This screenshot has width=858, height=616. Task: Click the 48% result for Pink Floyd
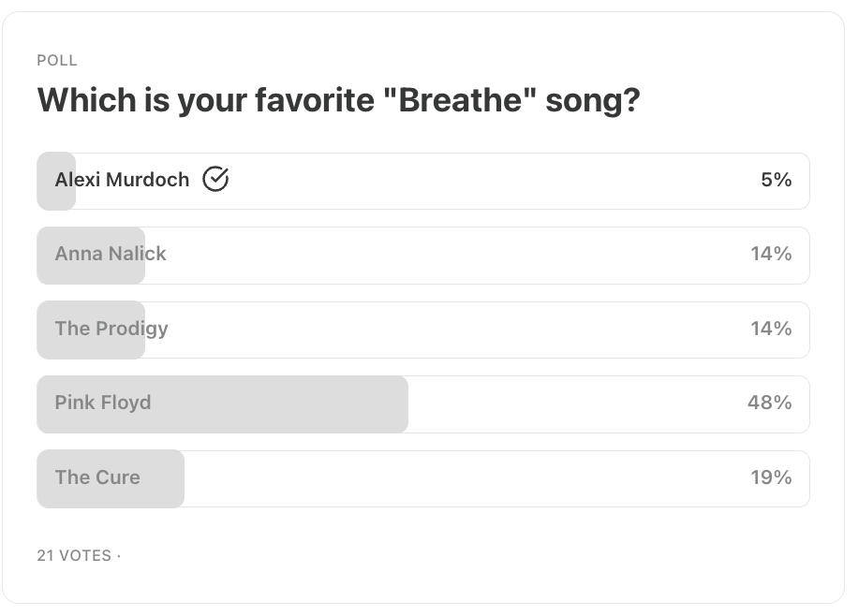(x=769, y=403)
